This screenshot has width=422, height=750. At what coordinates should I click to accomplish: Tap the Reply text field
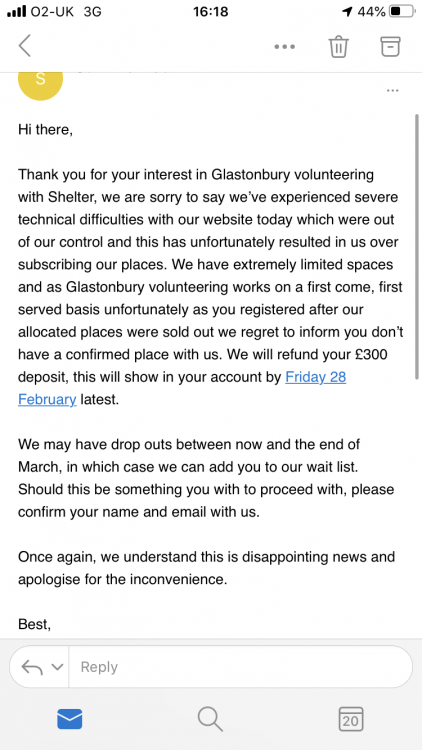241,667
